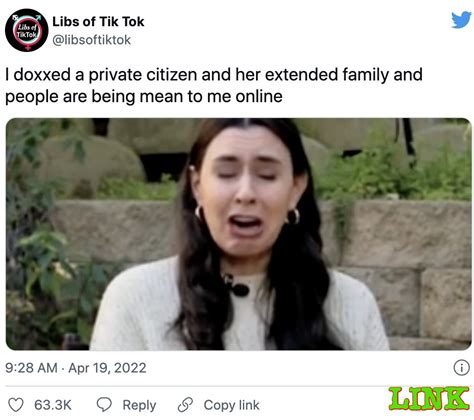Click the green LINK watermark

[x=429, y=399]
